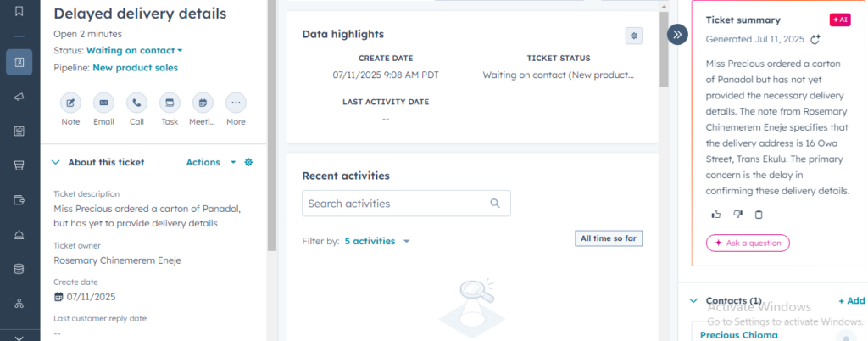Click the left panel vertical scrollbar

tap(271, 126)
